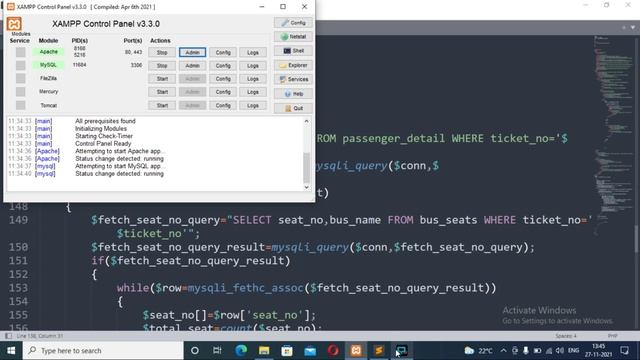Click the mysqli_fethc_assoc function call
The height and width of the screenshot is (360, 640).
[x=246, y=288]
